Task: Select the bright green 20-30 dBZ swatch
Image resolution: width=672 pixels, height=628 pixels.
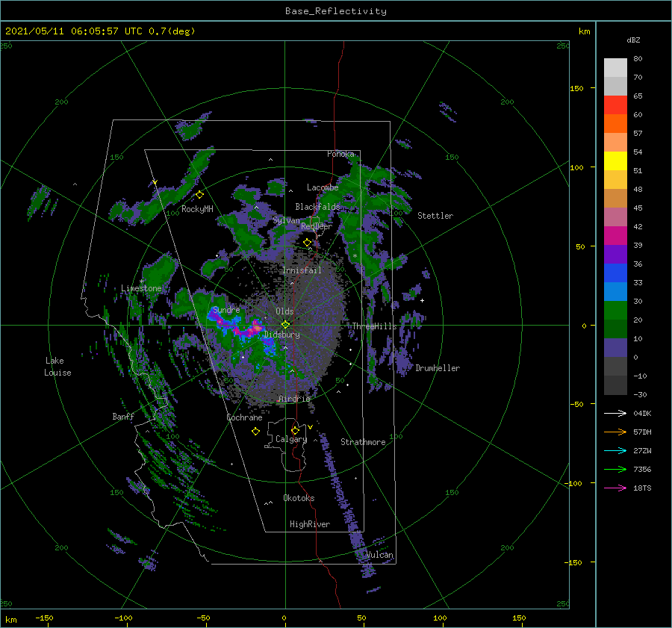Action: click(615, 311)
